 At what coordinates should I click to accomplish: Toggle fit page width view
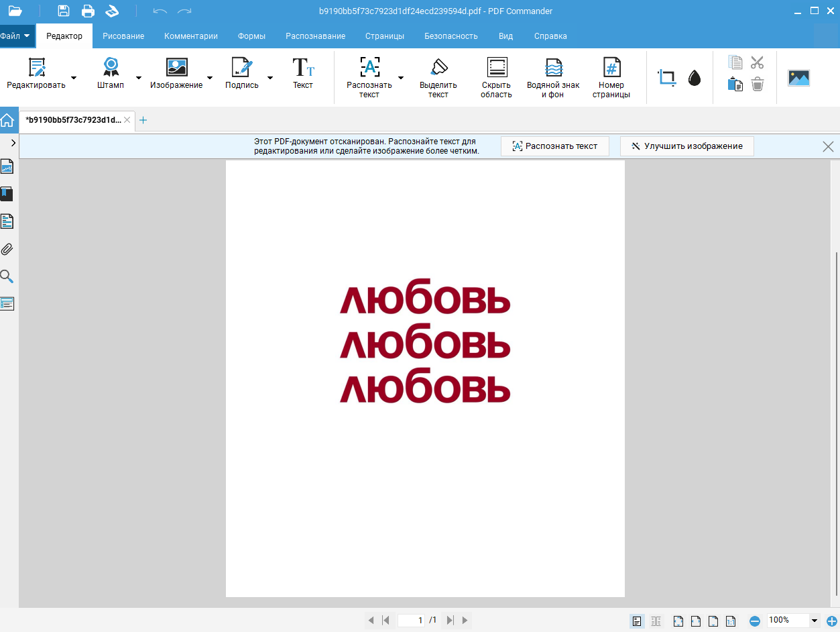coord(696,621)
